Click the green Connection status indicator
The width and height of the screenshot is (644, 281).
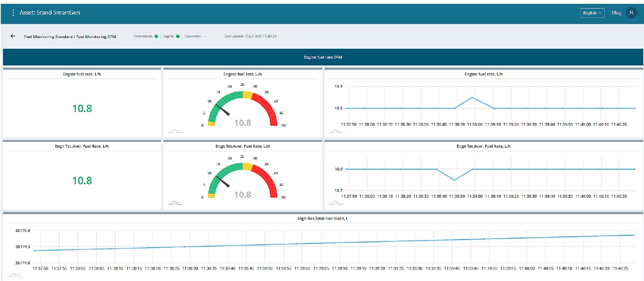[x=156, y=36]
